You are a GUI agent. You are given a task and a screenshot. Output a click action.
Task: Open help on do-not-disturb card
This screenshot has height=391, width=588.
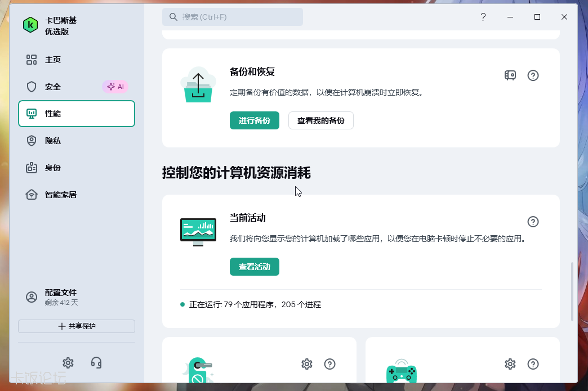329,363
